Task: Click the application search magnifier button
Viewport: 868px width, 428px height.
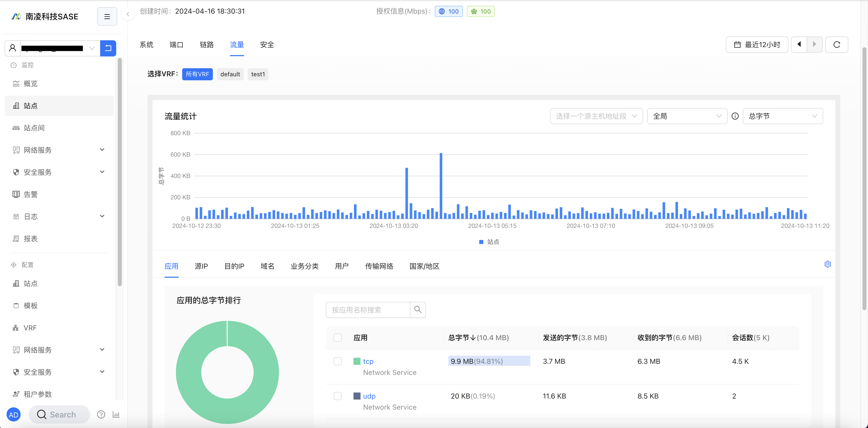Action: pos(418,310)
